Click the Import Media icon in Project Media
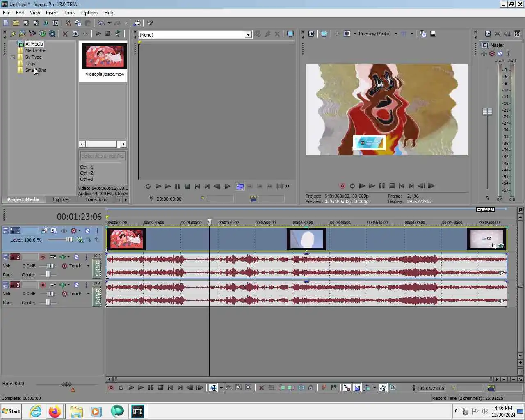This screenshot has width=525, height=420. 22,34
